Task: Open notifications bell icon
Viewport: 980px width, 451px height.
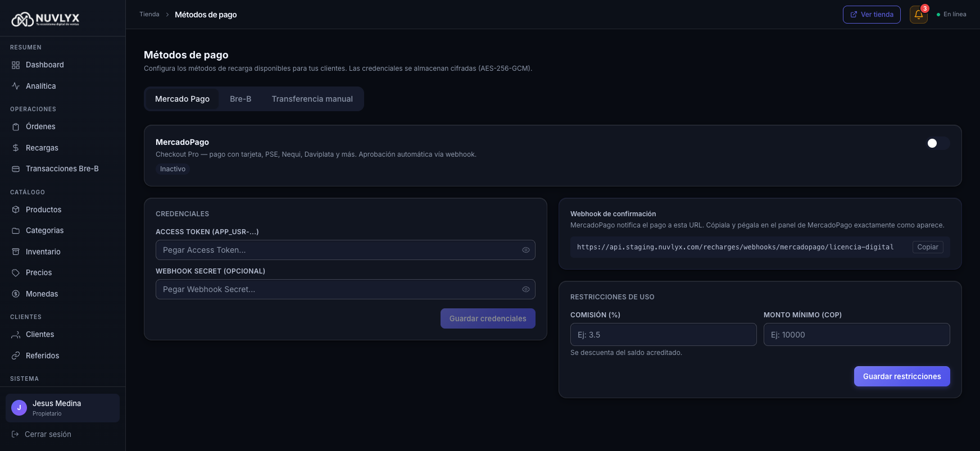Action: click(x=919, y=15)
